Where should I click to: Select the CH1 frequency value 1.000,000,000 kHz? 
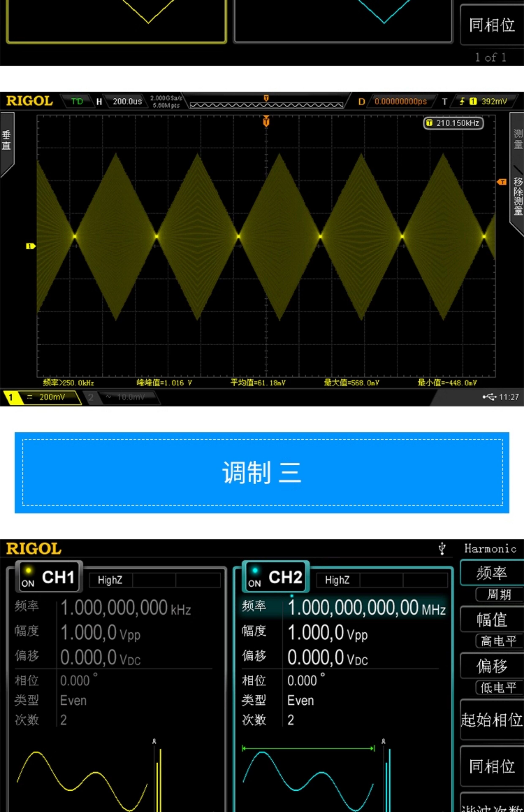[126, 608]
